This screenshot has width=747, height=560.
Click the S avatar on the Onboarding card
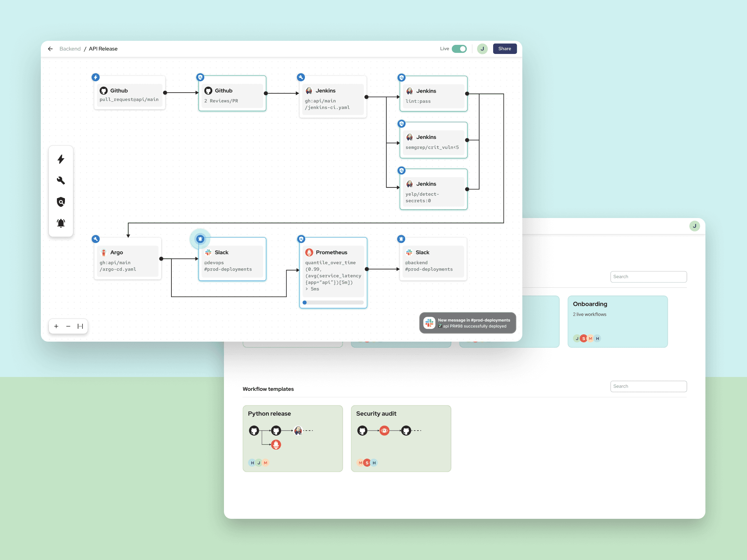pyautogui.click(x=584, y=339)
